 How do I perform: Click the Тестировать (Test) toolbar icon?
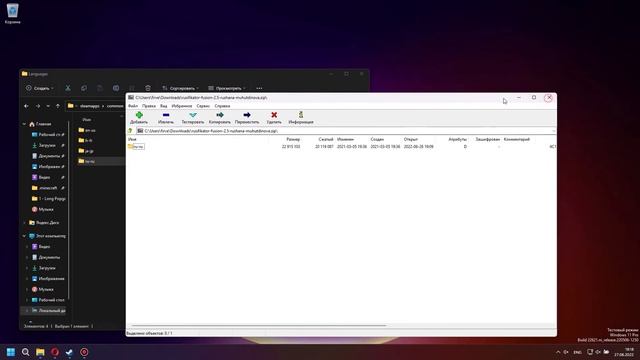tap(193, 115)
